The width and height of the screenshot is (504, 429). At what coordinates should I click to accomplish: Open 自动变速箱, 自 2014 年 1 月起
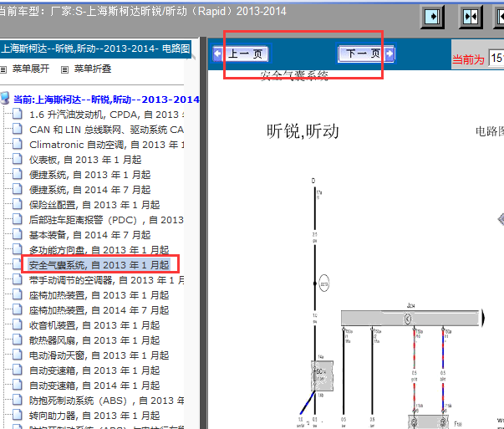[x=94, y=386]
